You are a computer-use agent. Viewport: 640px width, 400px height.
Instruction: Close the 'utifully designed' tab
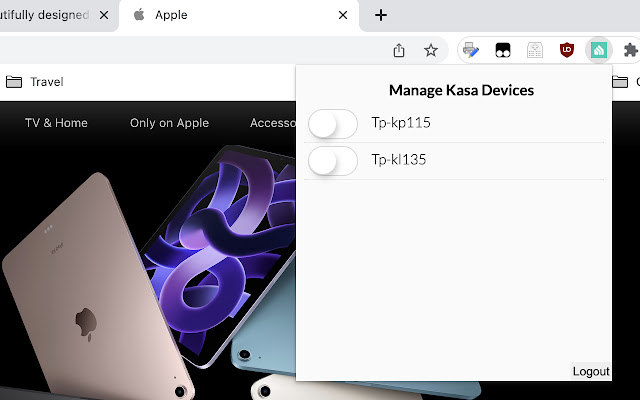click(x=104, y=15)
